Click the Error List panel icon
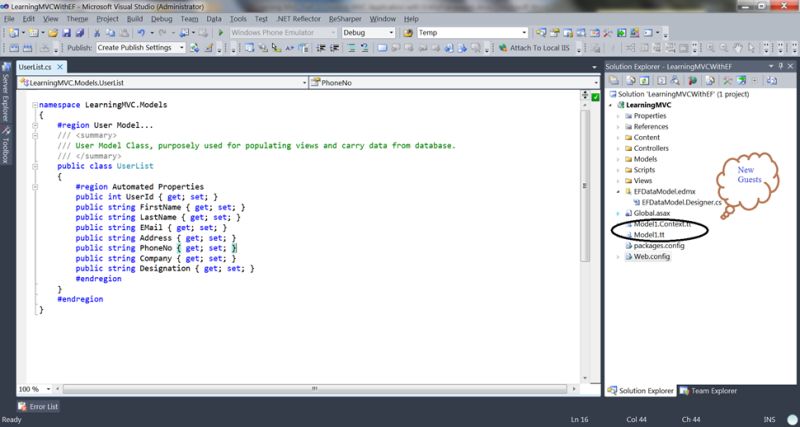Image resolution: width=800 pixels, height=427 pixels. pyautogui.click(x=22, y=407)
